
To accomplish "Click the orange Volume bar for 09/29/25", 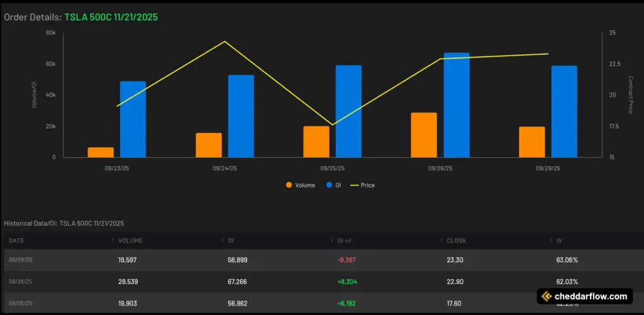I will pos(532,142).
